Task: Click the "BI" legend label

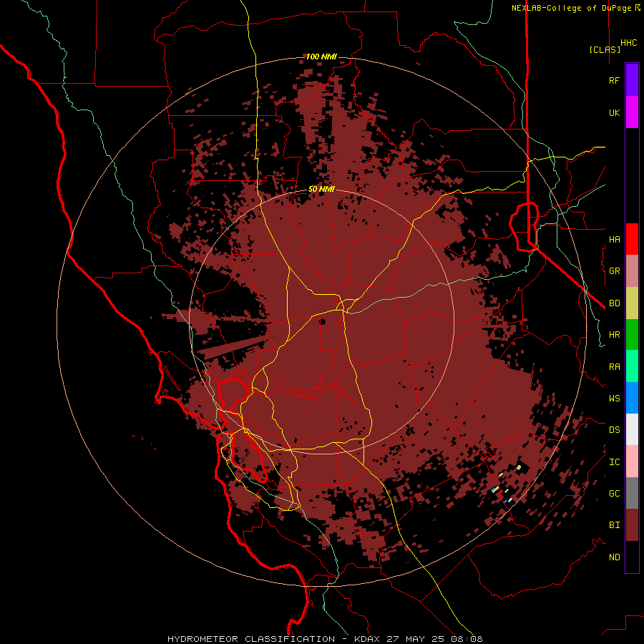Action: 614,525
